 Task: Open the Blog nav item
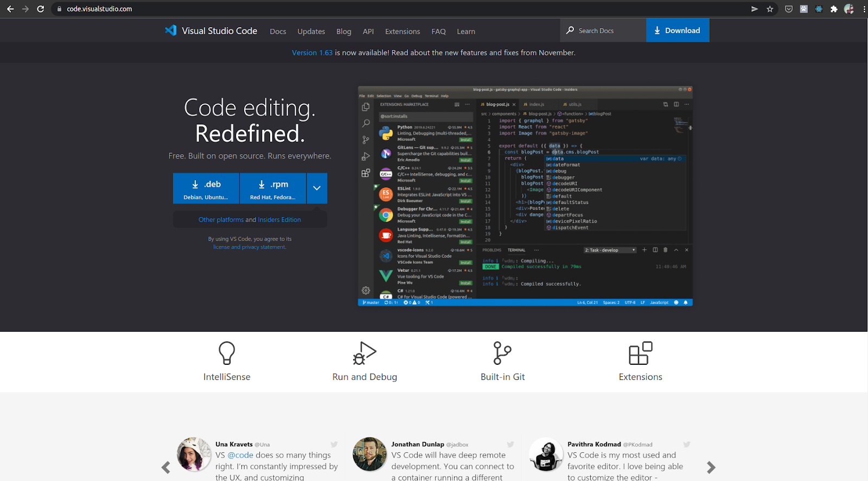344,31
